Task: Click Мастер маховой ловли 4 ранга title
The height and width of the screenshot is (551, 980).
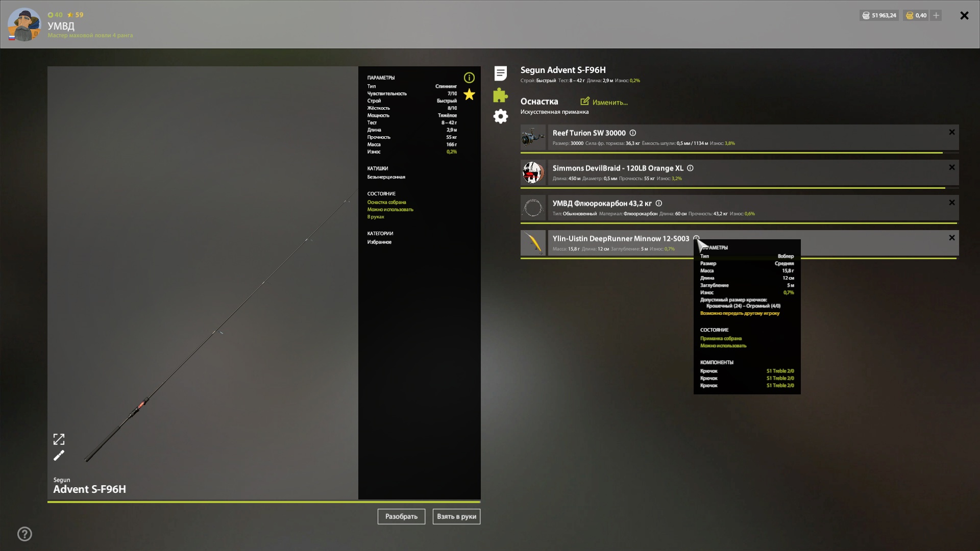Action: pyautogui.click(x=90, y=35)
